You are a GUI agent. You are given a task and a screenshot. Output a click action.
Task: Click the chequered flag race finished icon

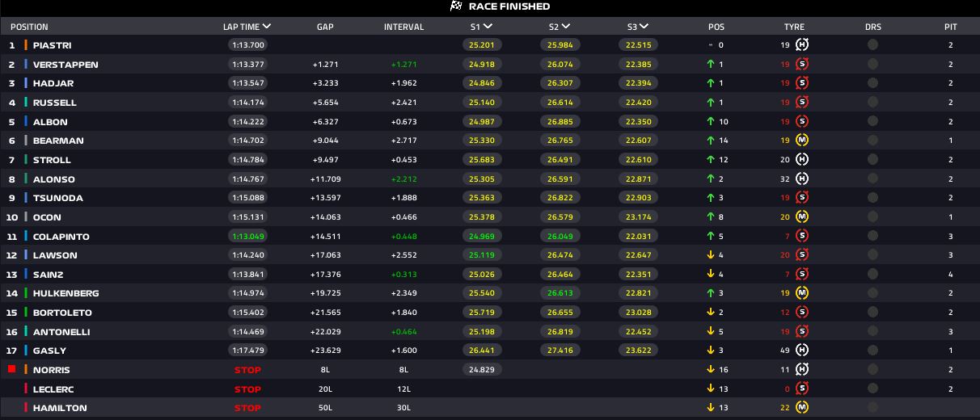(456, 6)
